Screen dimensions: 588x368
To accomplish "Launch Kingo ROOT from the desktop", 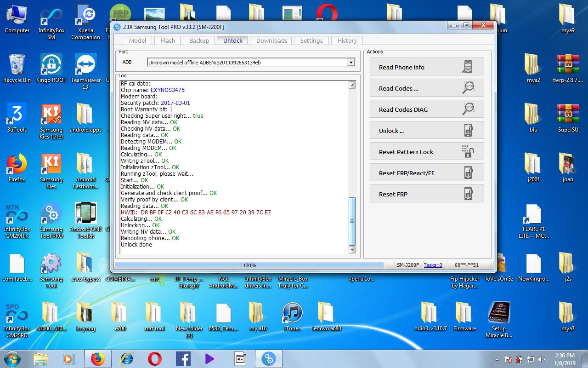I will (x=51, y=68).
